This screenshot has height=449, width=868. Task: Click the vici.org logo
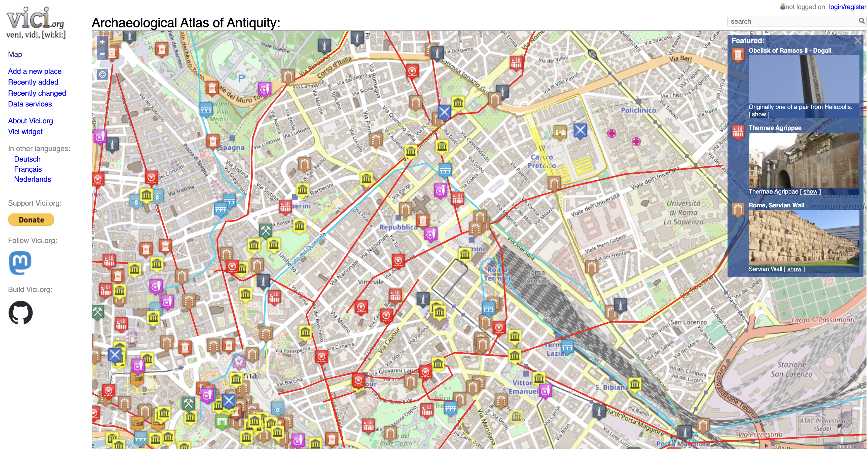click(36, 22)
